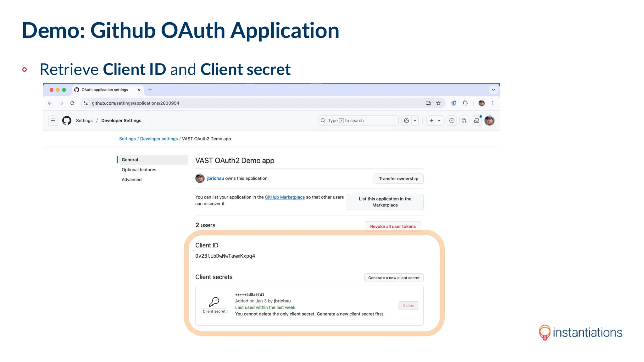
Task: Click the Developer settings breadcrumb link
Action: coord(159,139)
